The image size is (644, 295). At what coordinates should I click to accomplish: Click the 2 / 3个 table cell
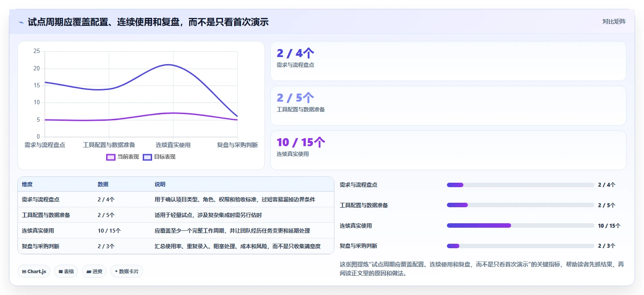[x=106, y=246]
